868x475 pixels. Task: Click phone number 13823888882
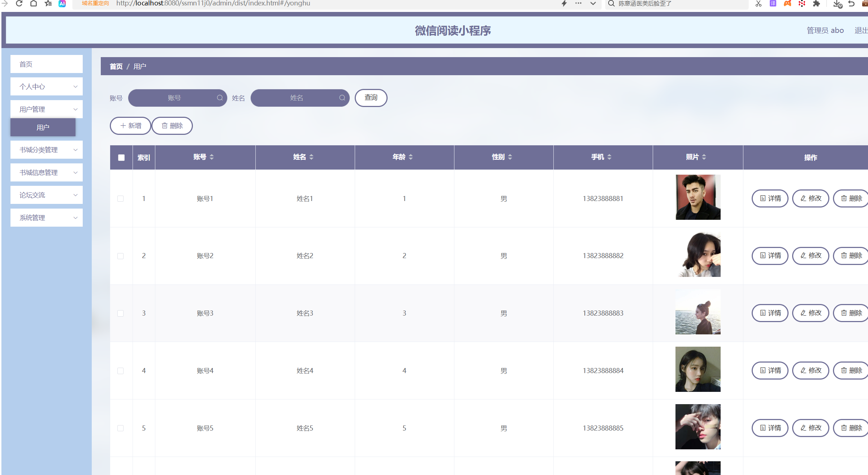603,256
